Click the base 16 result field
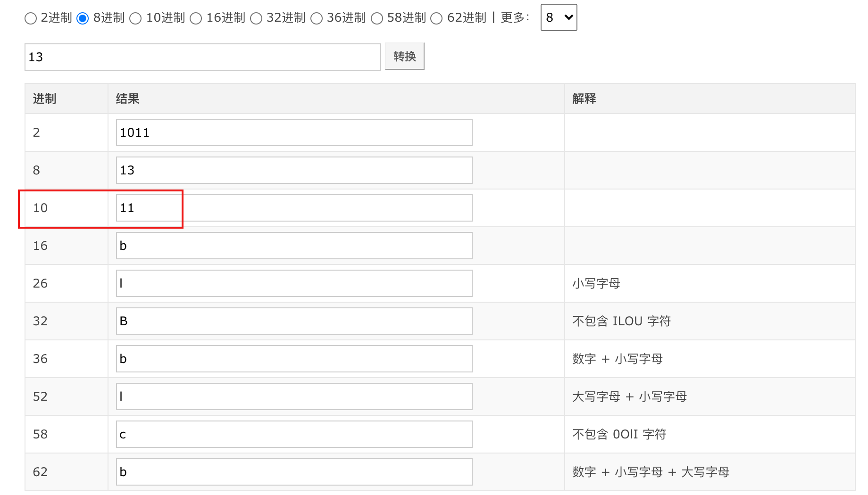Viewport: 868px width, 495px height. 294,246
